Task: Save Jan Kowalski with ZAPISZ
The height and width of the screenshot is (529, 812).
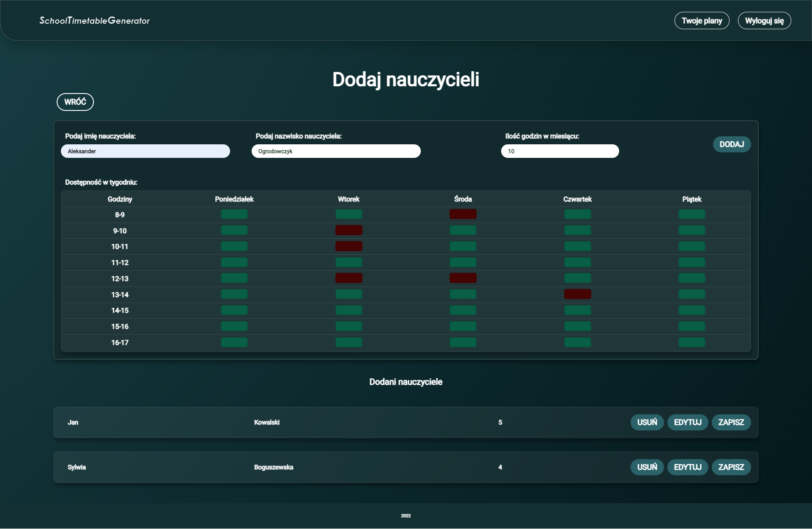Action: [x=731, y=422]
